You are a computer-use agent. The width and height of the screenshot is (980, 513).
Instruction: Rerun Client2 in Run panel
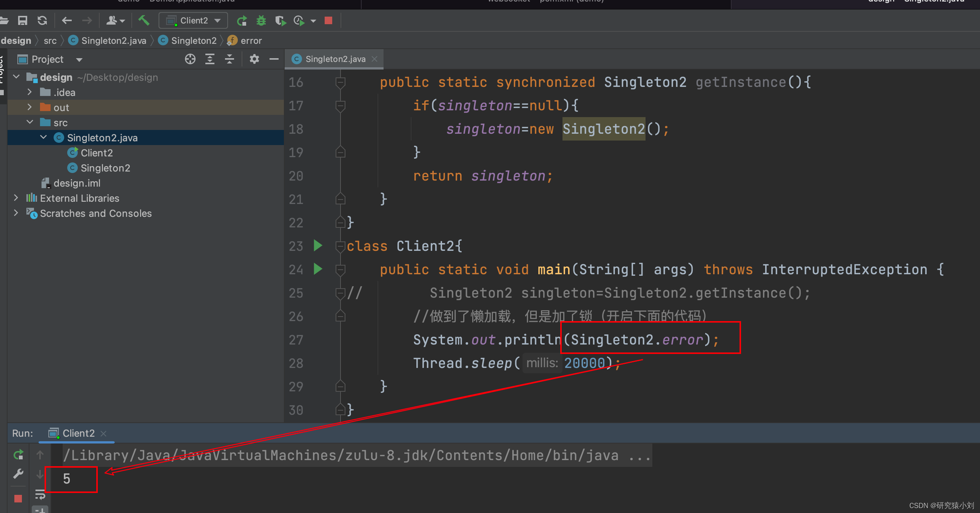pos(18,455)
